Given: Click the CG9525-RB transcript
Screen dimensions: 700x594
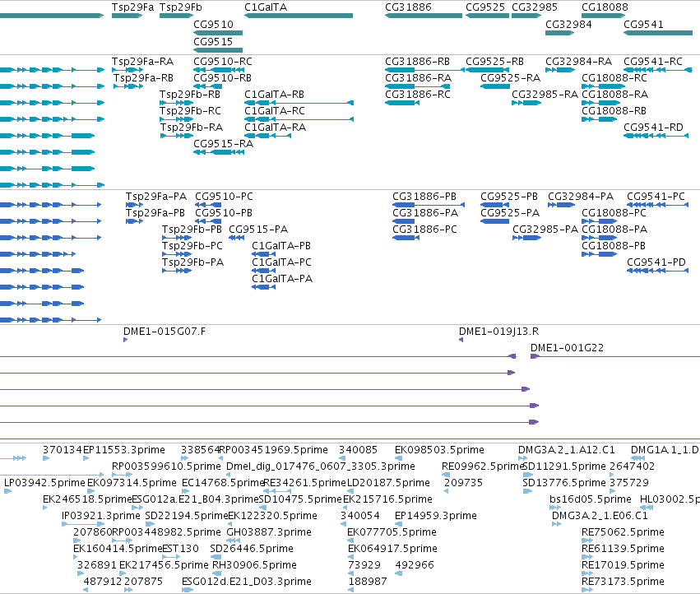Looking at the screenshot, I should (487, 70).
